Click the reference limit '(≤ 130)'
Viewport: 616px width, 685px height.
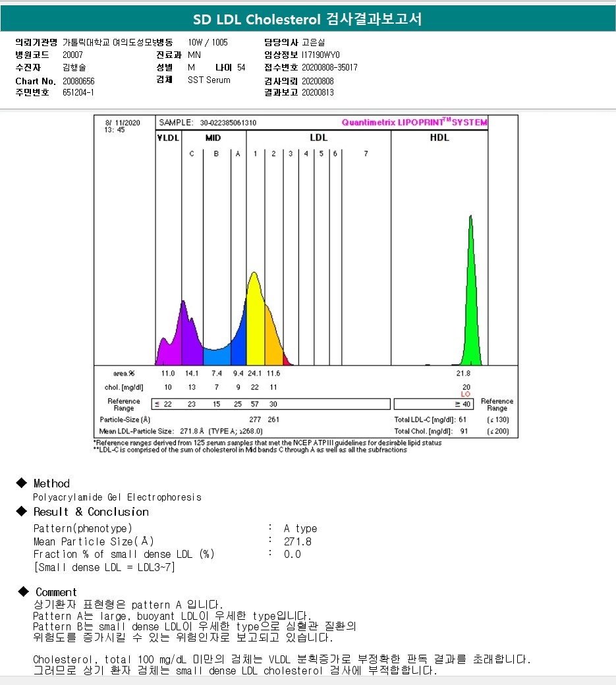(498, 420)
